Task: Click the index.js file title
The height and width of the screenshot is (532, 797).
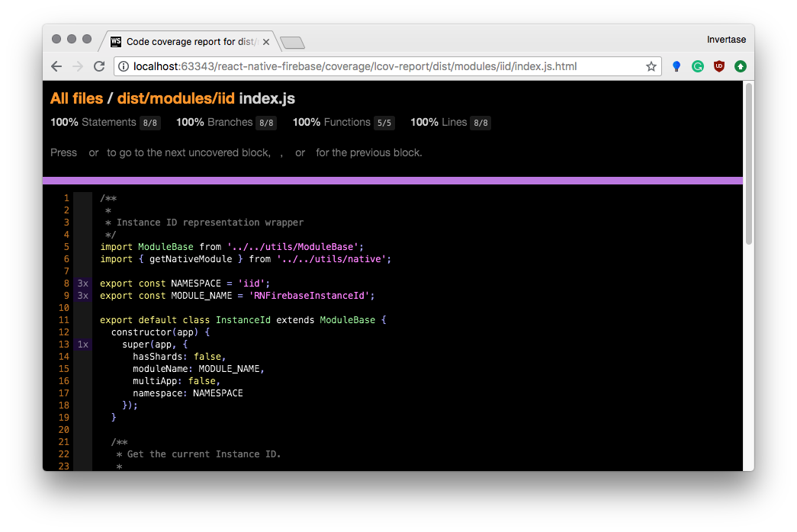Action: pyautogui.click(x=267, y=98)
